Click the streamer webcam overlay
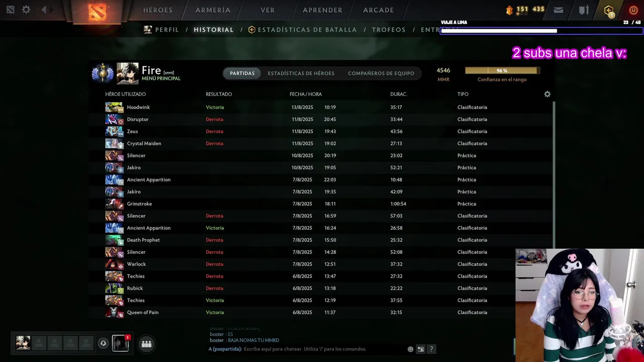 [580, 305]
